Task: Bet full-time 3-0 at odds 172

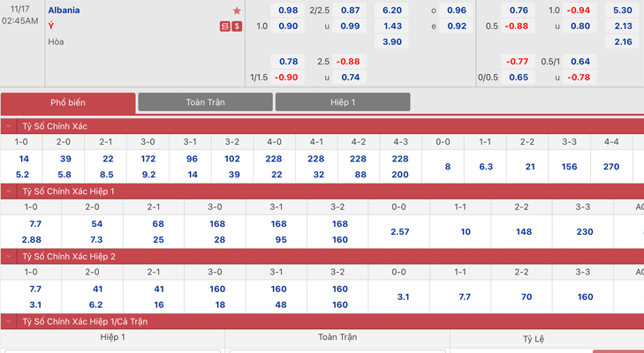Action: (x=148, y=159)
